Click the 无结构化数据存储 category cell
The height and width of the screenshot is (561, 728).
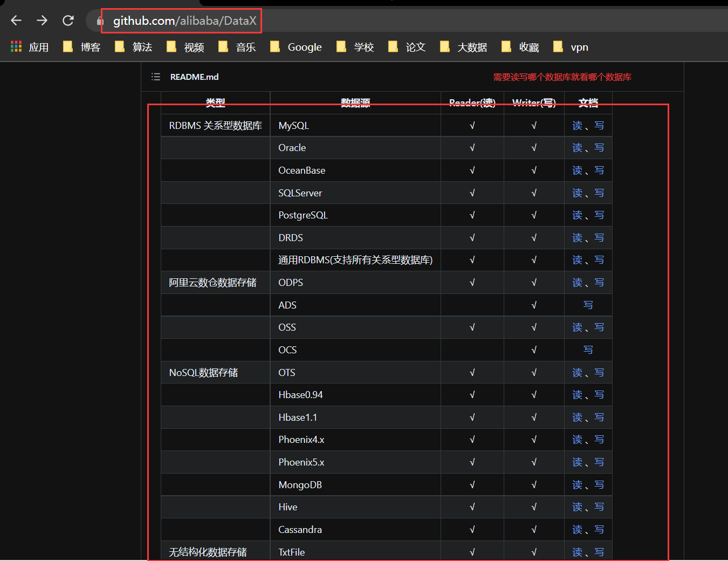(216, 551)
